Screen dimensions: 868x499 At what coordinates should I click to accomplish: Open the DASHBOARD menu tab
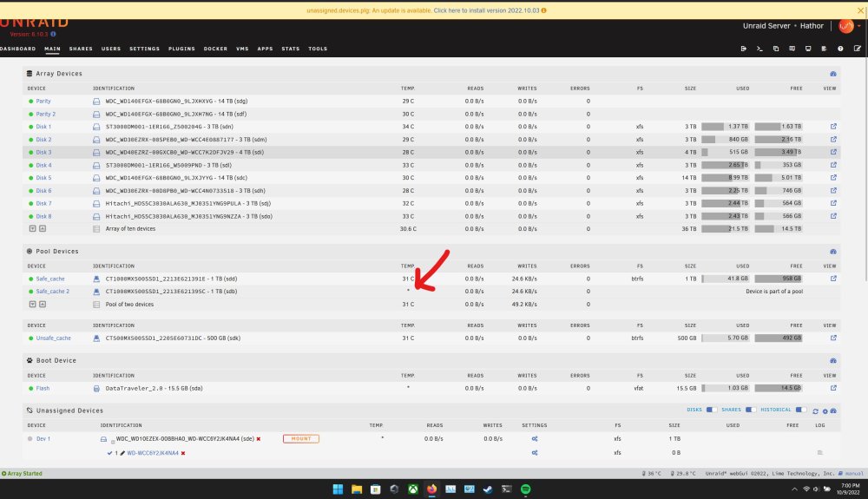click(x=17, y=49)
